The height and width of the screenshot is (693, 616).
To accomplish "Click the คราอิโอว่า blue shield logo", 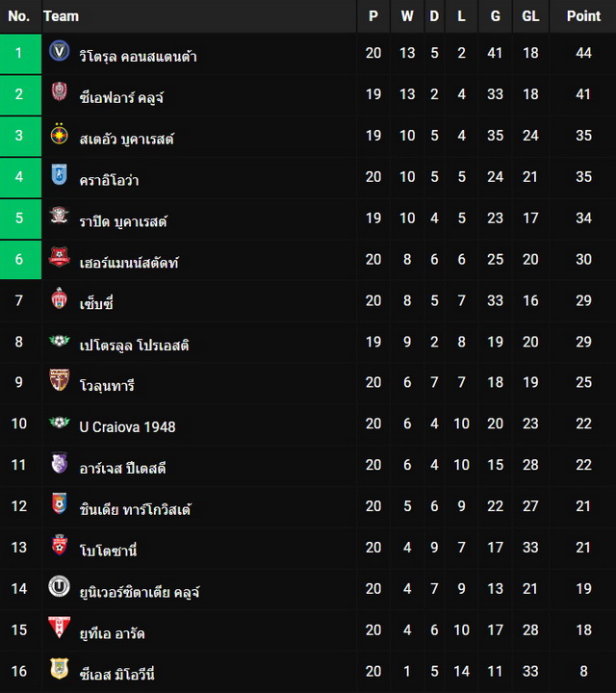I will click(x=60, y=174).
